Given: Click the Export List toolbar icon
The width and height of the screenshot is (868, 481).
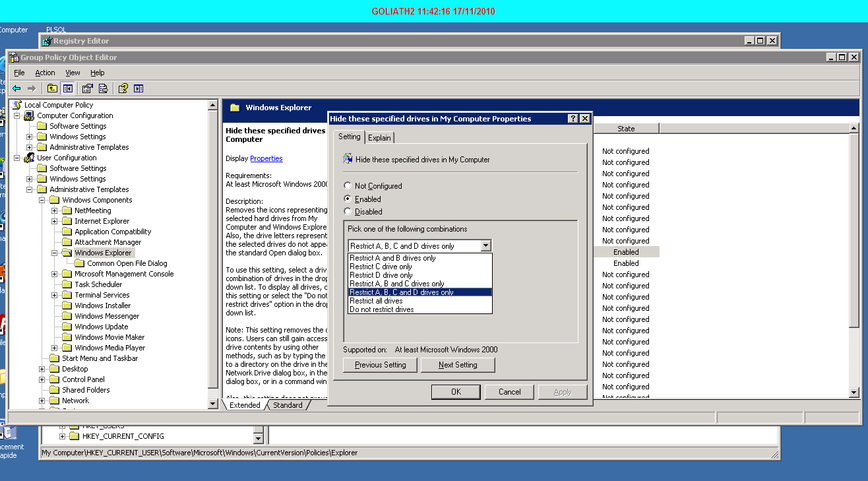Looking at the screenshot, I should click(103, 88).
